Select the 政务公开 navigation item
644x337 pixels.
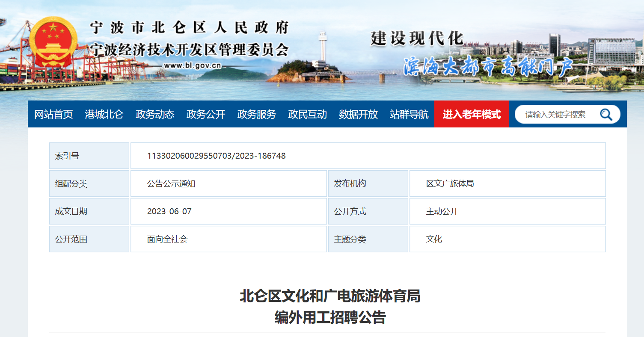coord(206,114)
